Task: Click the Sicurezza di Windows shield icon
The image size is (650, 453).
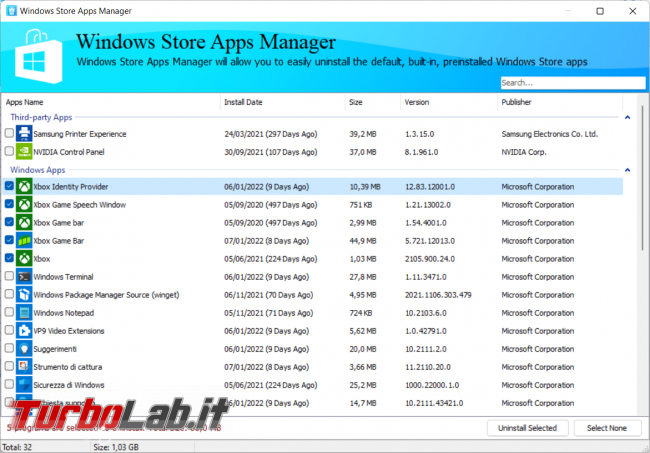Action: pyautogui.click(x=24, y=385)
